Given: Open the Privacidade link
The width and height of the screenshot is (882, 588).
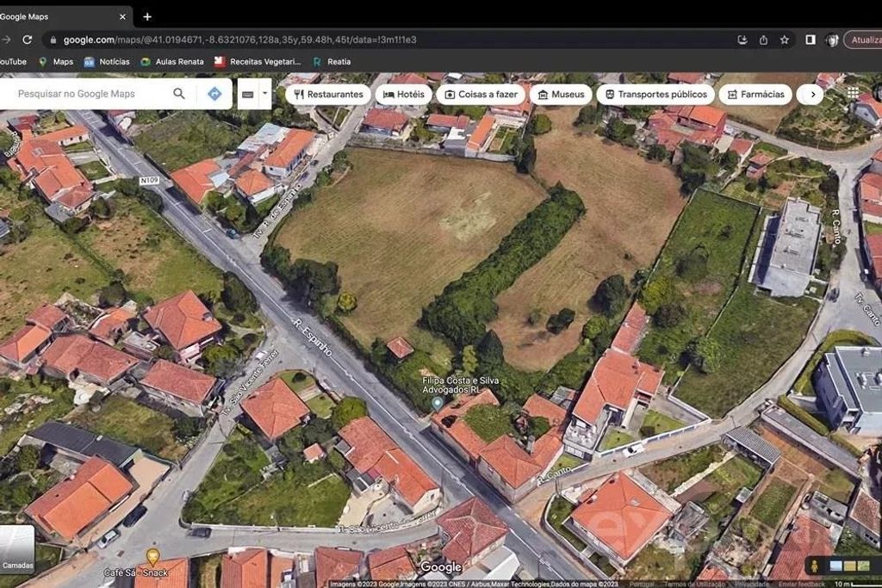Looking at the screenshot, I should [752, 584].
